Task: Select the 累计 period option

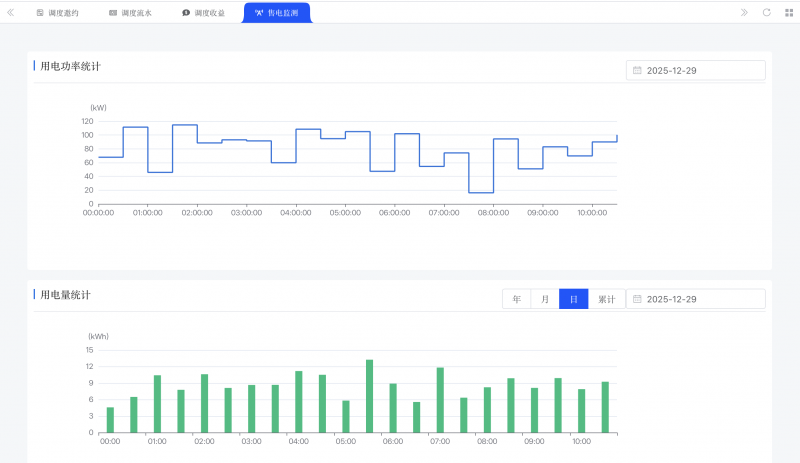Action: [606, 299]
